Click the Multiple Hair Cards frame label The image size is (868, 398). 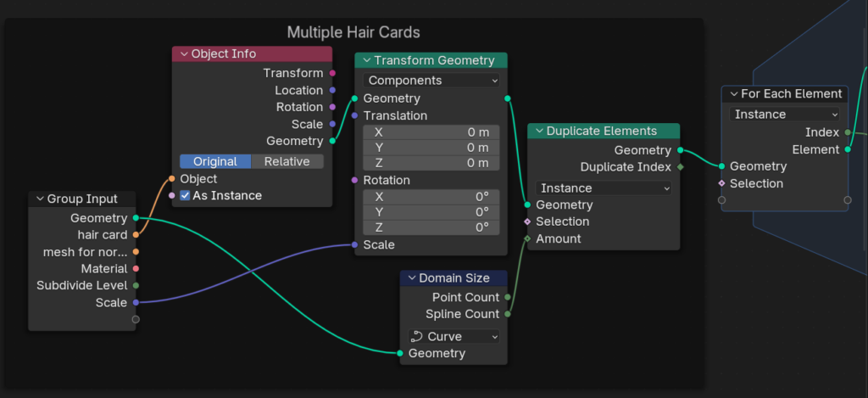tap(353, 32)
